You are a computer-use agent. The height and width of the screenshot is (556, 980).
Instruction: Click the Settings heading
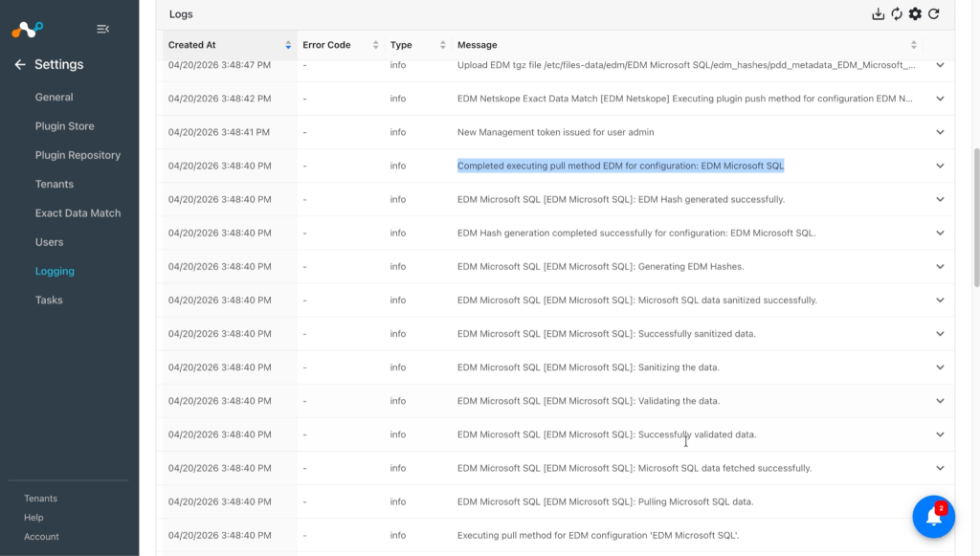coord(58,64)
